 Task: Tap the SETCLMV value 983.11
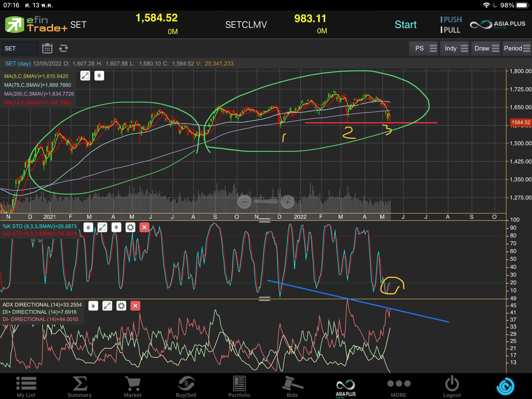click(x=310, y=18)
